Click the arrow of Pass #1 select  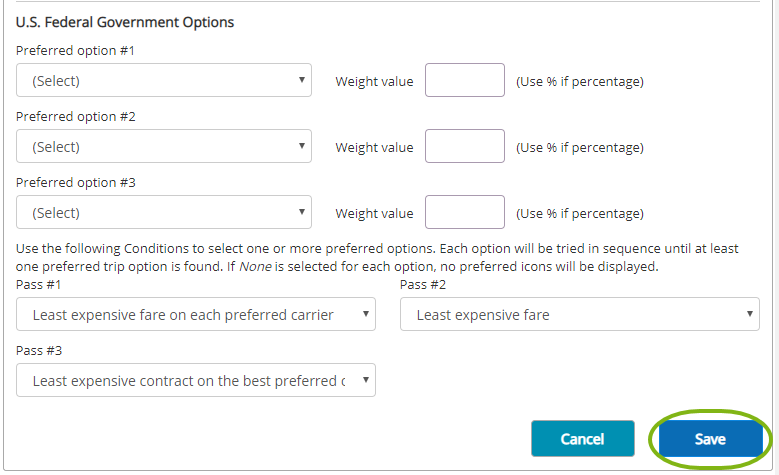(x=366, y=314)
